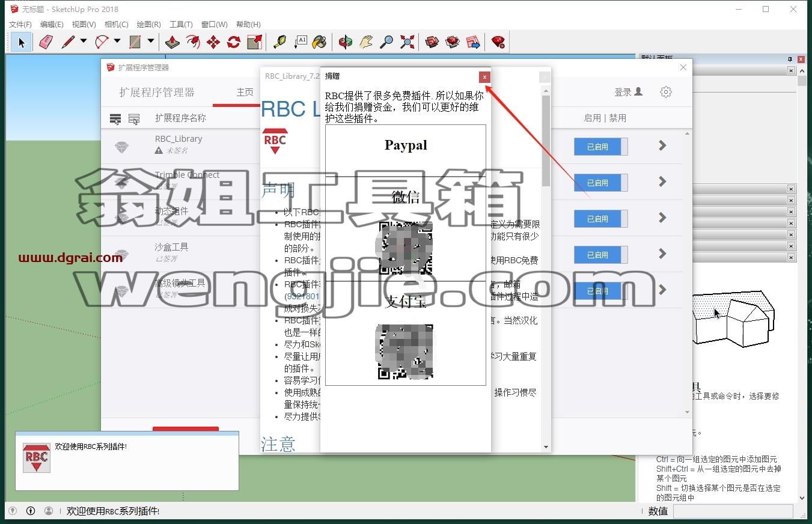Open the 工具(T) menu
The image size is (812, 524).
click(181, 24)
